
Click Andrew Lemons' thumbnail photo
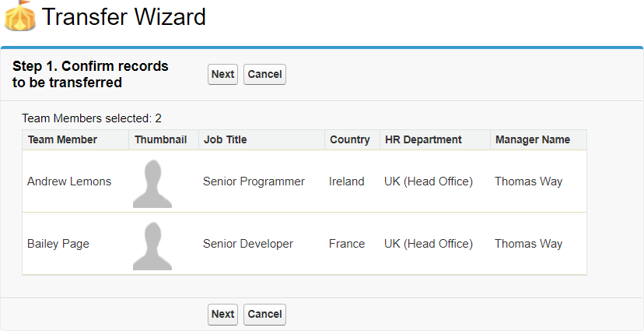click(x=152, y=182)
